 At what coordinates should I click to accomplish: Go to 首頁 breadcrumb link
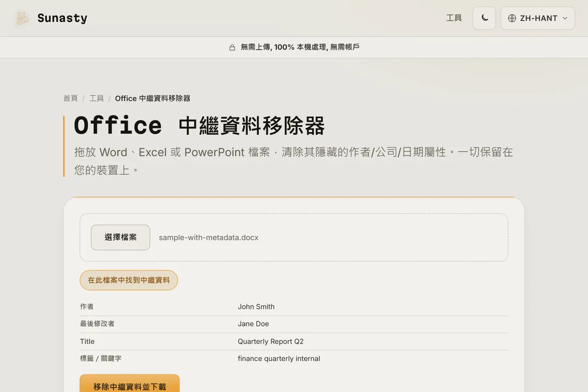point(71,98)
